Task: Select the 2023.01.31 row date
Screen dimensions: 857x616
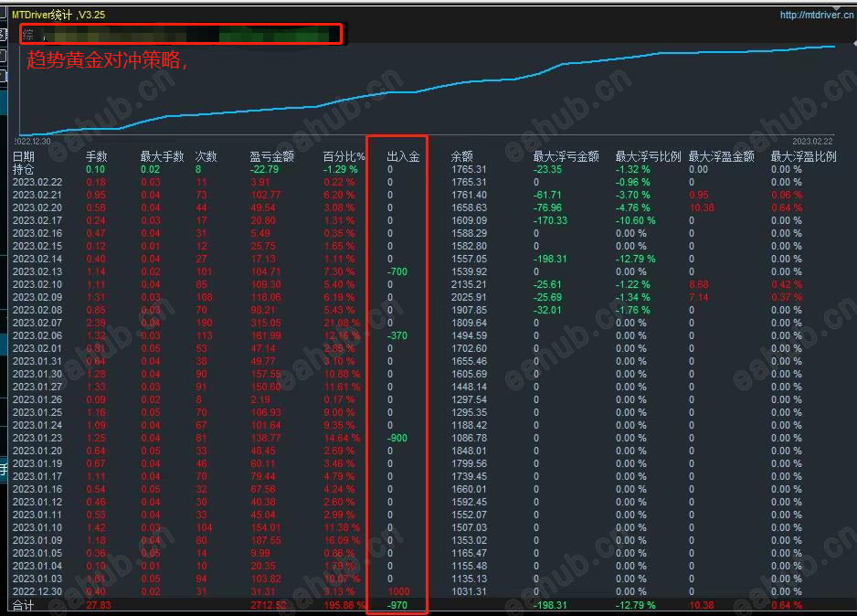Action: (37, 361)
